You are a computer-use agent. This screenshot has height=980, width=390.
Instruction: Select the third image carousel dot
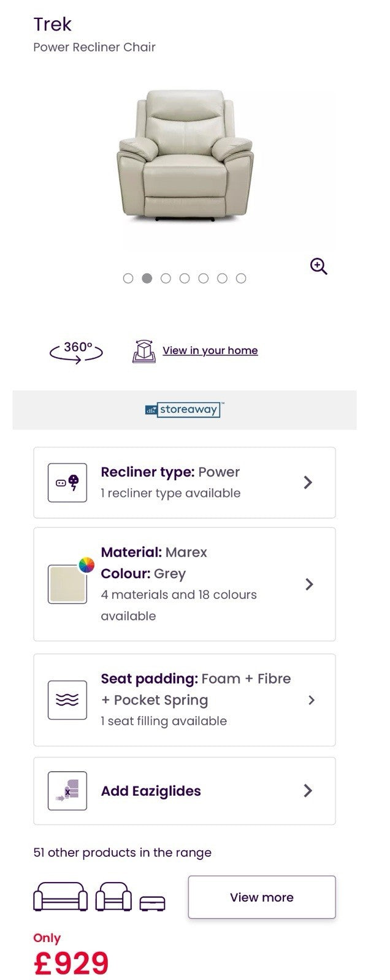[166, 278]
